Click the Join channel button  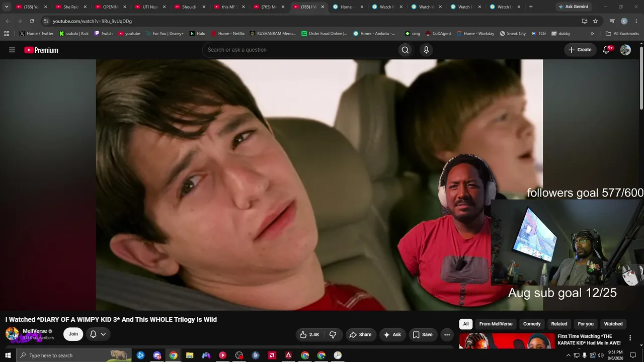coord(73,334)
